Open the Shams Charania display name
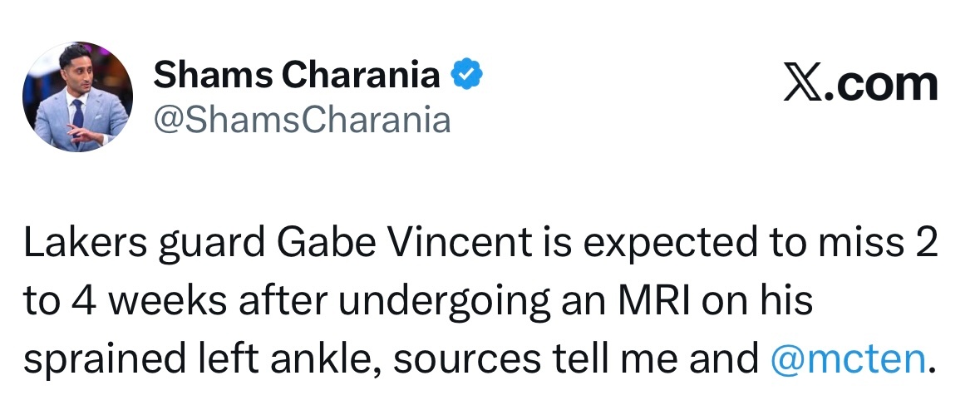The height and width of the screenshot is (420, 980). [x=297, y=77]
